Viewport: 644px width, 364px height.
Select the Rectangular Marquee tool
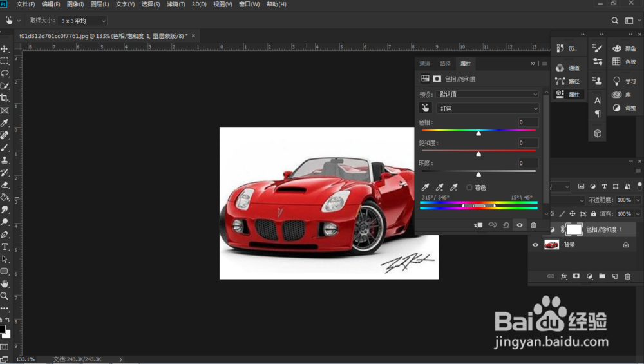click(5, 61)
